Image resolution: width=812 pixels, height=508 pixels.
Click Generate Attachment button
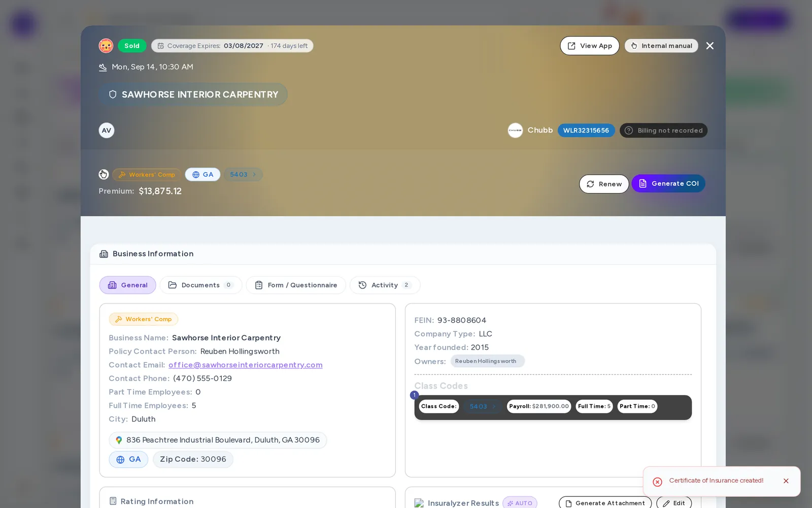click(x=605, y=503)
